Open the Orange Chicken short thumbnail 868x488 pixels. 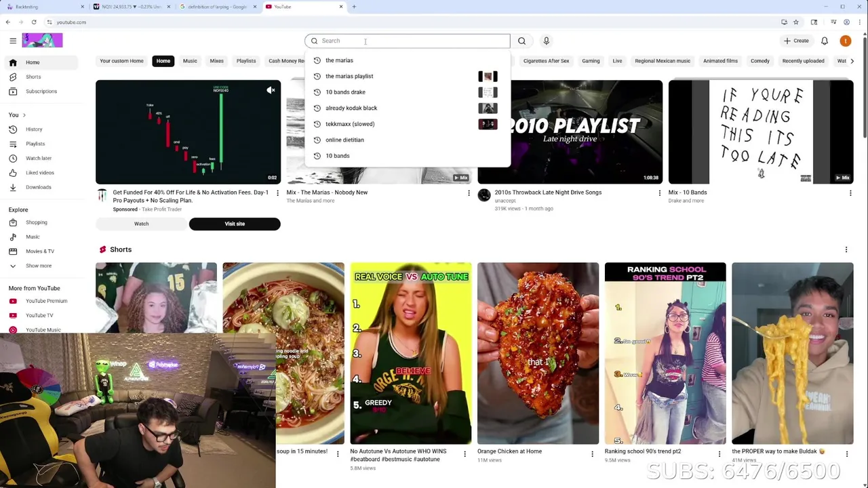tap(538, 353)
